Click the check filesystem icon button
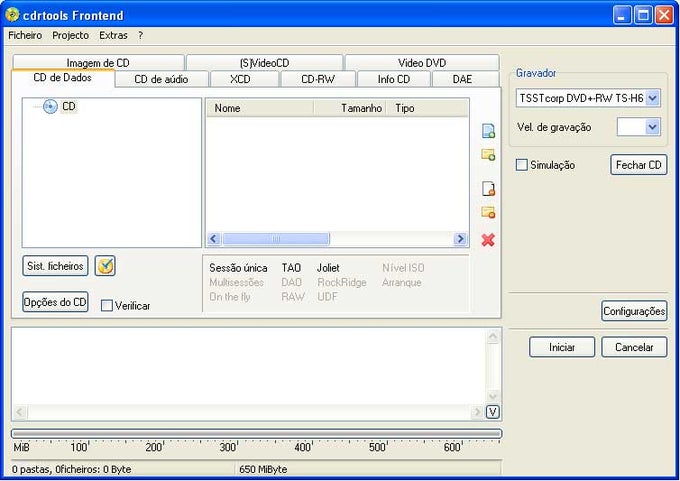680x481 pixels. (x=105, y=266)
